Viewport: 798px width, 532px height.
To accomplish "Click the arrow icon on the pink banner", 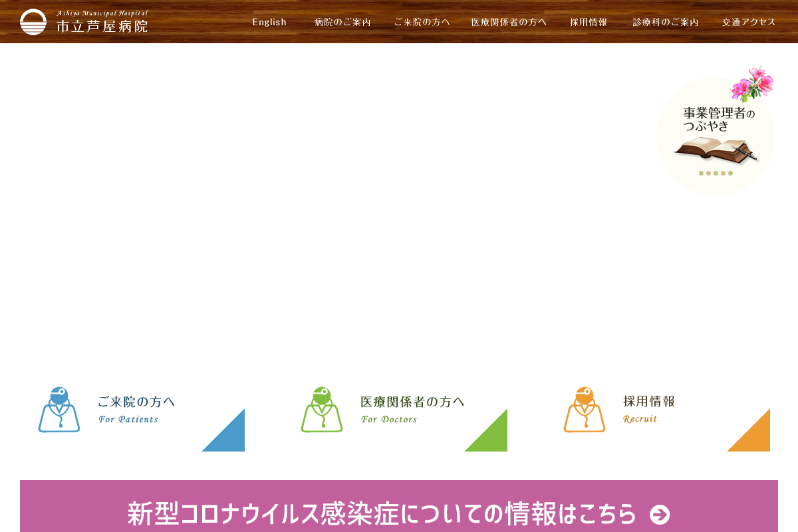I will click(x=660, y=515).
